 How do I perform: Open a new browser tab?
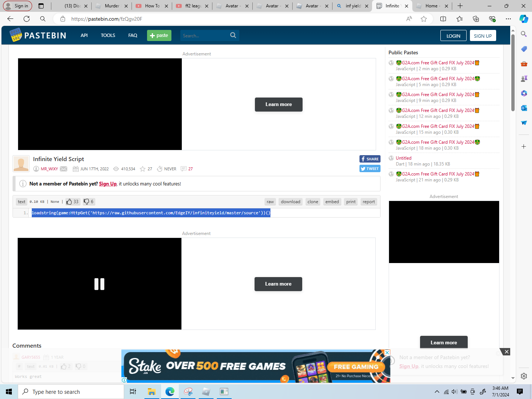(x=460, y=6)
